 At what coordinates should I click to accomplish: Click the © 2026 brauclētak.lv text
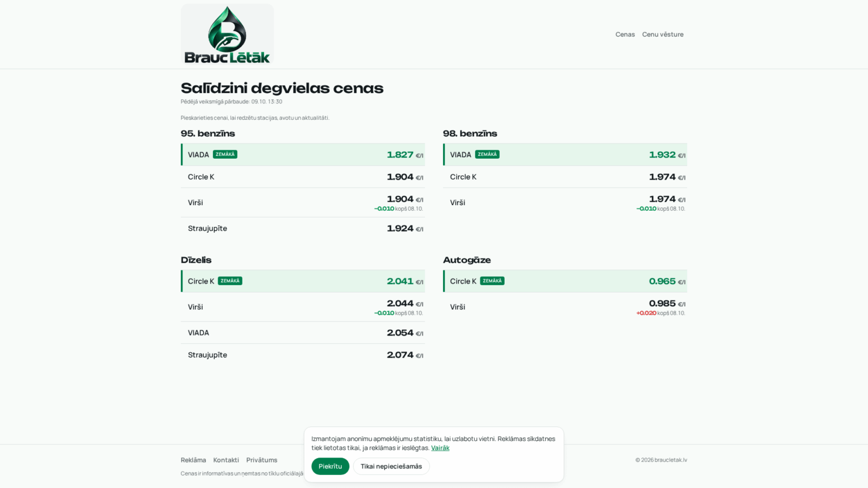tap(661, 460)
